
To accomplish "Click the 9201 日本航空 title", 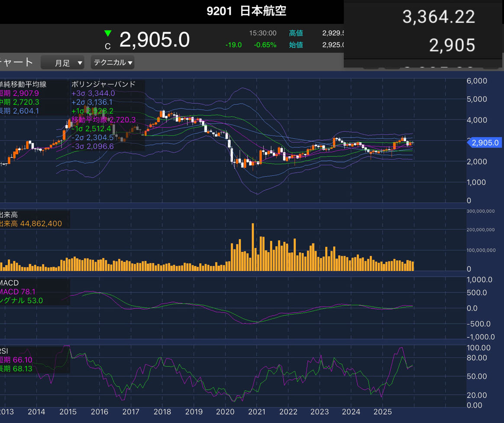I will pos(246,11).
